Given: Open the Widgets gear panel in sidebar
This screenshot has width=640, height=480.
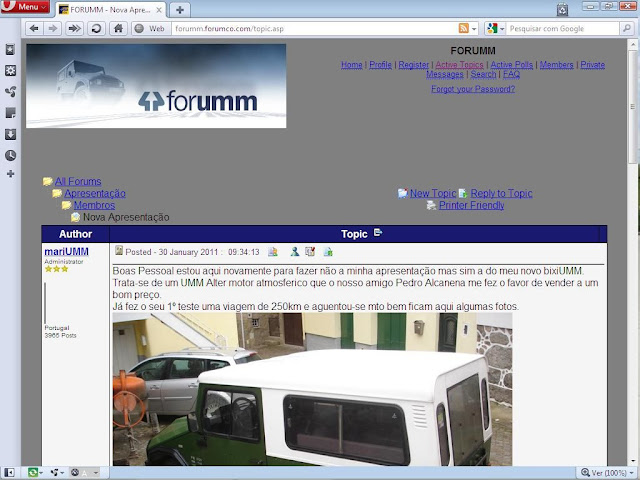Looking at the screenshot, I should pos(10,70).
